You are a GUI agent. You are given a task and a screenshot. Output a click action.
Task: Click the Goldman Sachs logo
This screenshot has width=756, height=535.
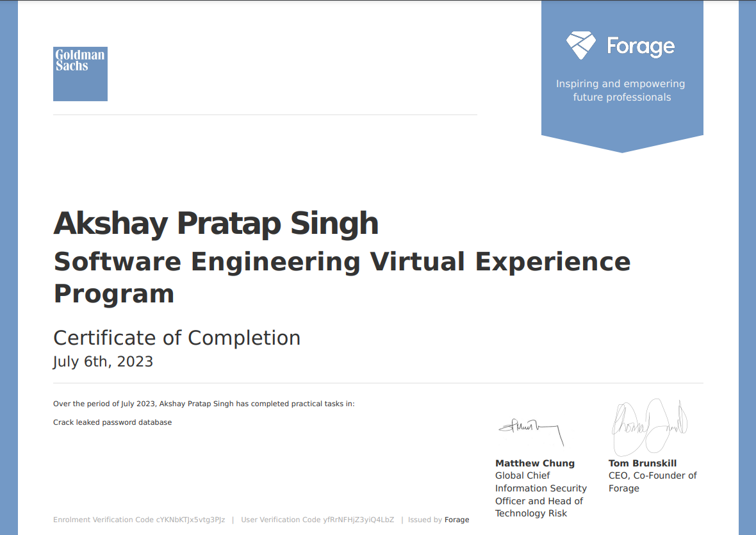[80, 74]
